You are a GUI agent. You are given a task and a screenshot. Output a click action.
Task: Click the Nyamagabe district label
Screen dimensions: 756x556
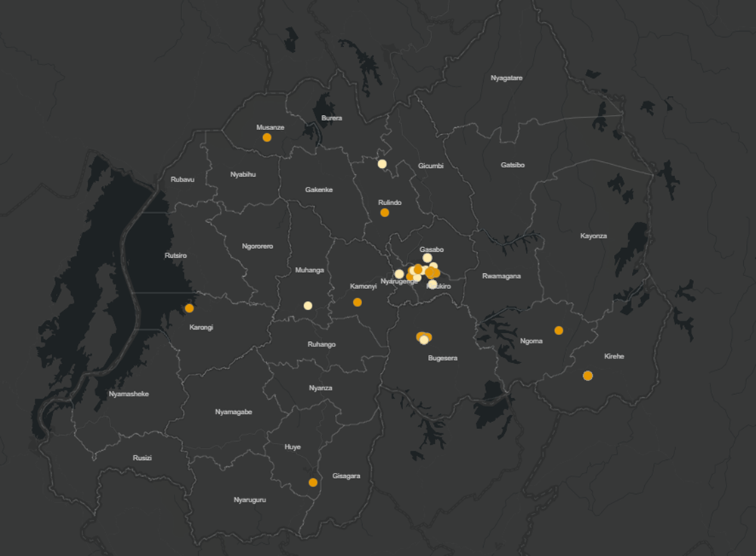(x=234, y=412)
